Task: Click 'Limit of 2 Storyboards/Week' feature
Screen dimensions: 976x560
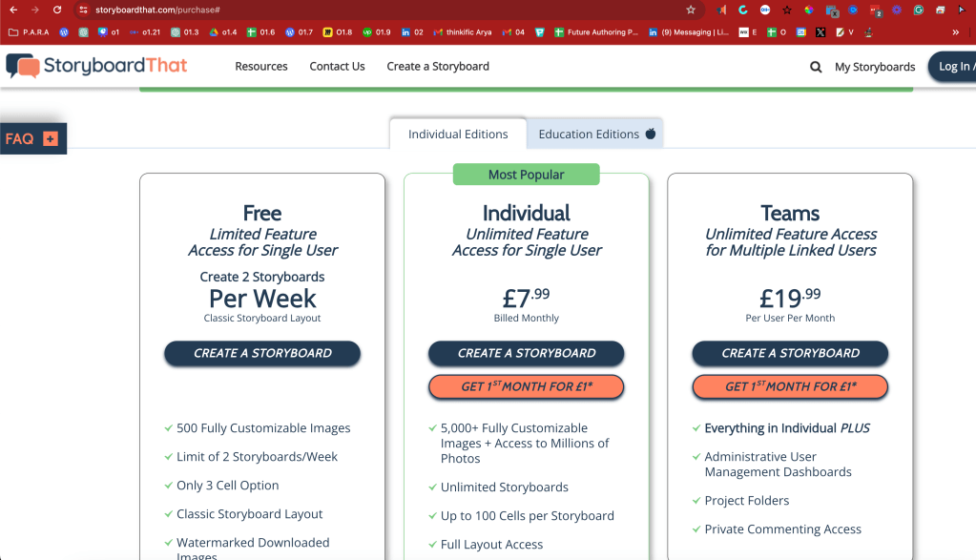Action: coord(257,457)
